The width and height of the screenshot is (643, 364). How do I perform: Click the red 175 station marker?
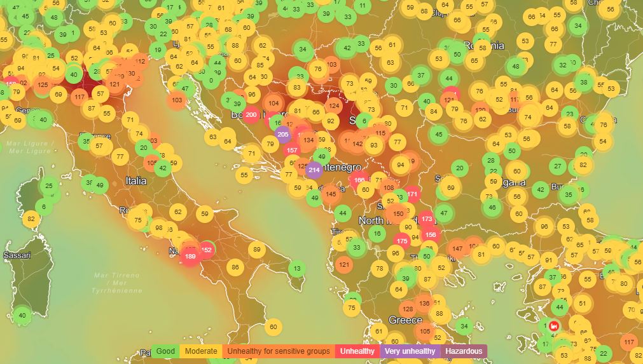[402, 241]
